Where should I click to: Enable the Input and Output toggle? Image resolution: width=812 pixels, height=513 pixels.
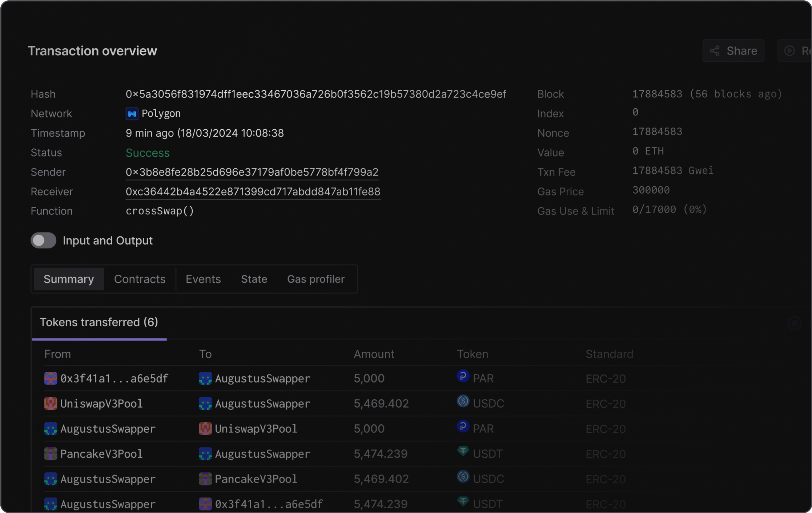pyautogui.click(x=43, y=240)
